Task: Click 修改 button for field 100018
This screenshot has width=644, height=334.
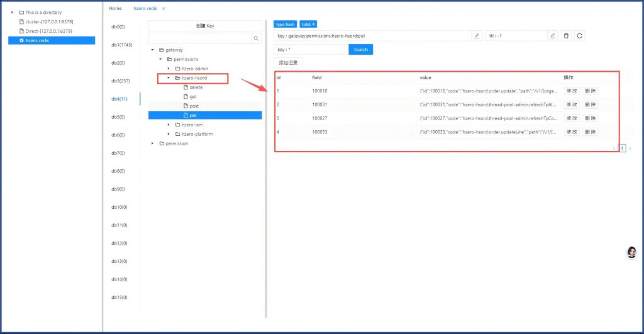Action: (x=571, y=91)
